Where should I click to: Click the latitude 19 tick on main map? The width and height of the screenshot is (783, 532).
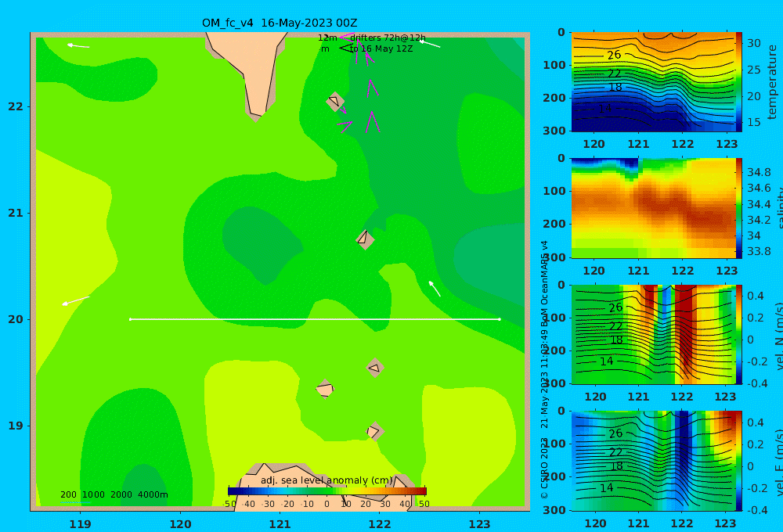[x=16, y=426]
